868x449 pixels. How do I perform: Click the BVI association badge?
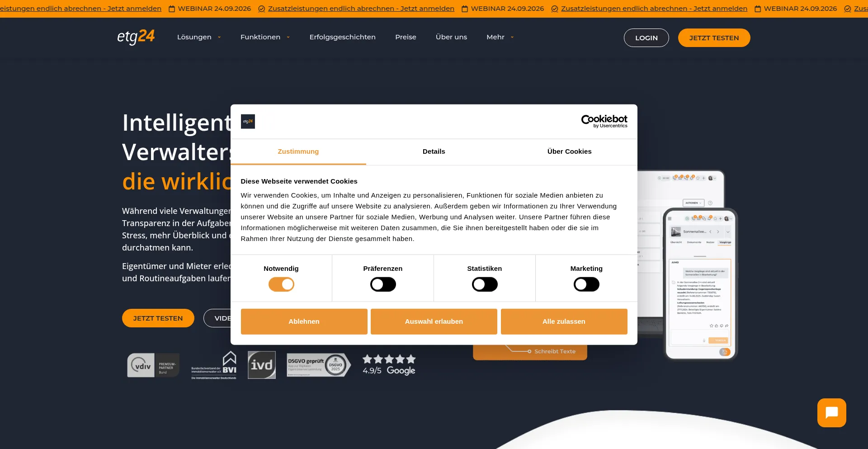(214, 365)
